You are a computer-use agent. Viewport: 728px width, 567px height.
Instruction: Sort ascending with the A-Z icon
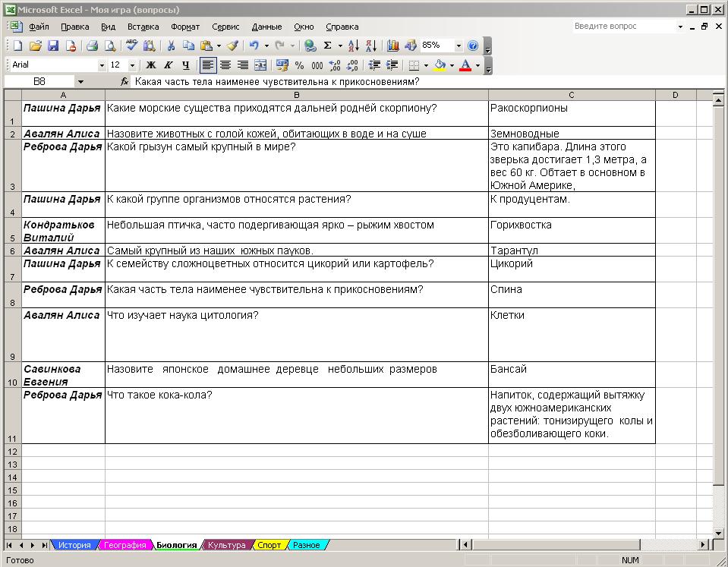(353, 46)
